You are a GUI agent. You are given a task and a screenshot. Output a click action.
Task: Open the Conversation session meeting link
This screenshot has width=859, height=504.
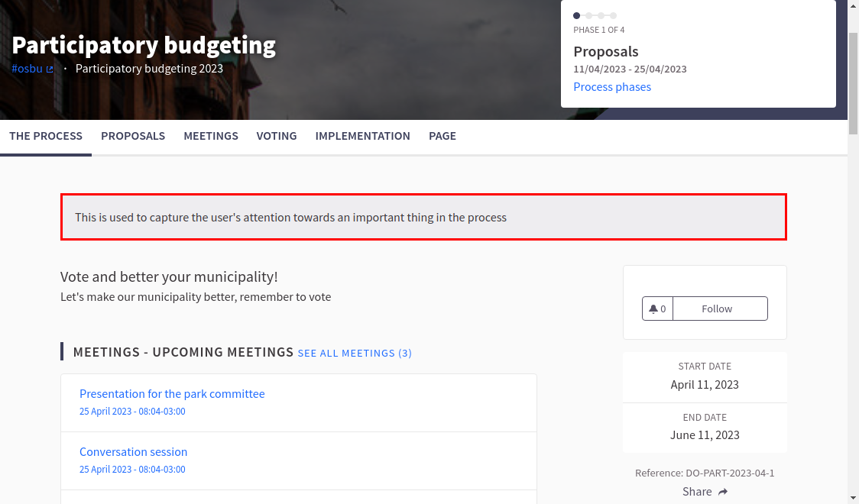coord(133,452)
